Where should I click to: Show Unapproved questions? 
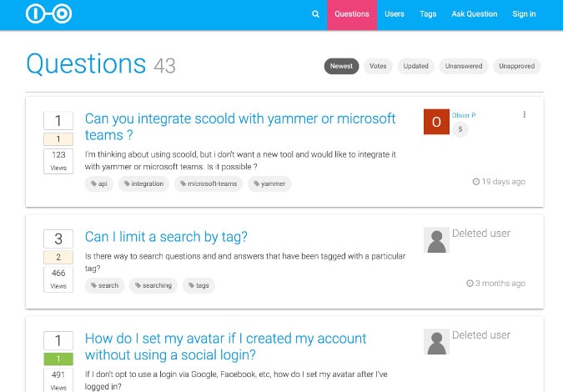coord(517,66)
